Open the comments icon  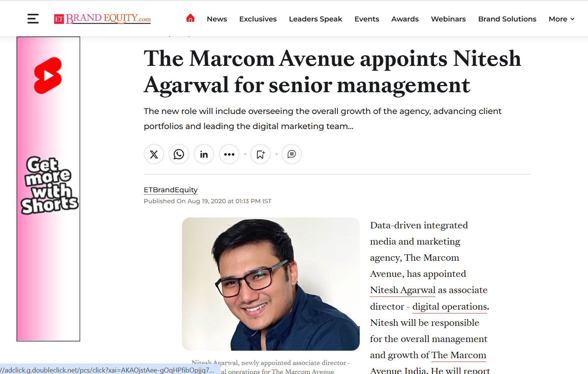[x=292, y=154]
